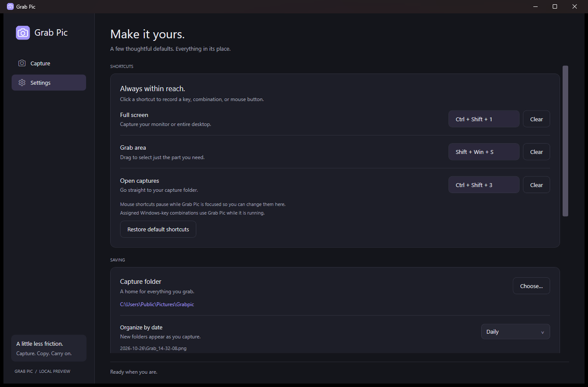The width and height of the screenshot is (588, 387).
Task: Close the Grab Pic window
Action: tap(575, 6)
